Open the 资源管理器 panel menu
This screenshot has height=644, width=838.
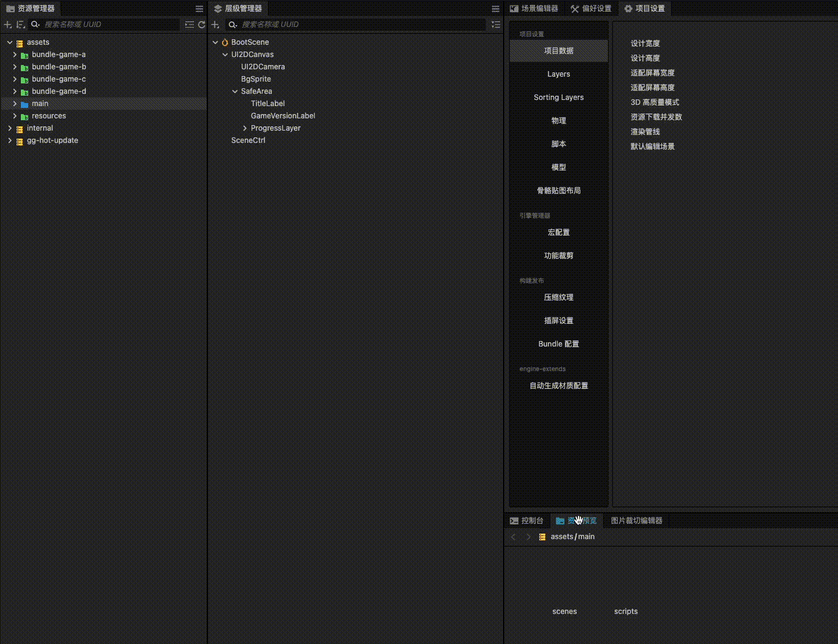(199, 9)
